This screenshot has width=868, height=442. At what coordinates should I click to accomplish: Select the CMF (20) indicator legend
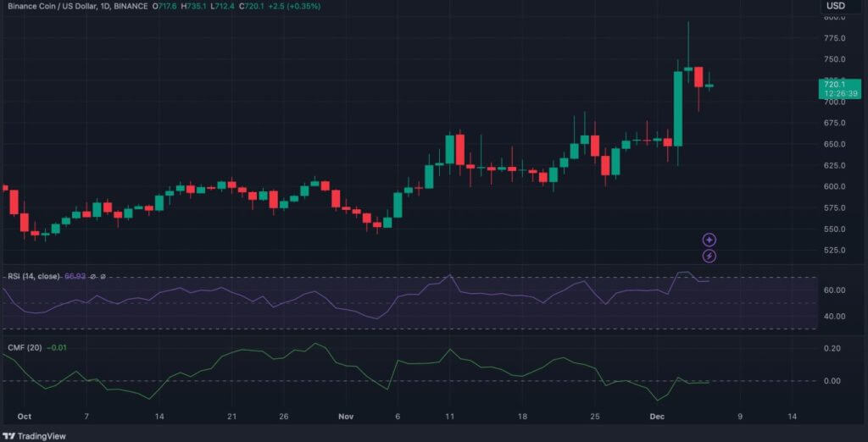[24, 347]
